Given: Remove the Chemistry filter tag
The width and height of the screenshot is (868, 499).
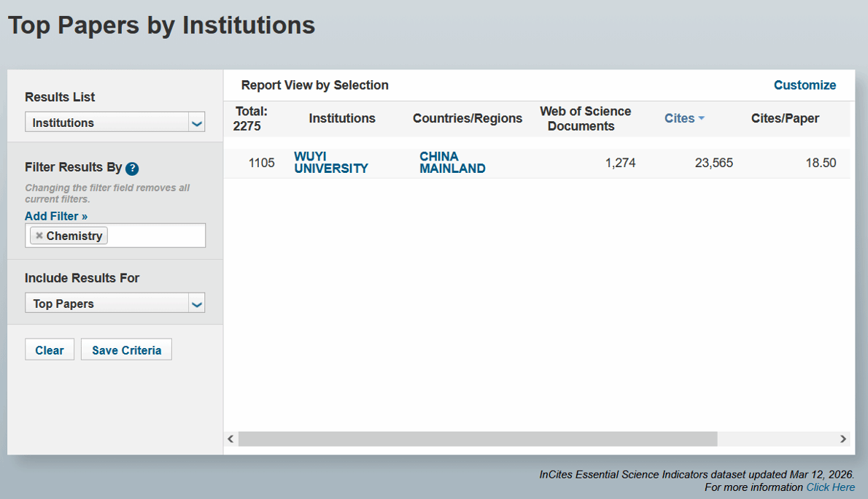Looking at the screenshot, I should [x=39, y=236].
